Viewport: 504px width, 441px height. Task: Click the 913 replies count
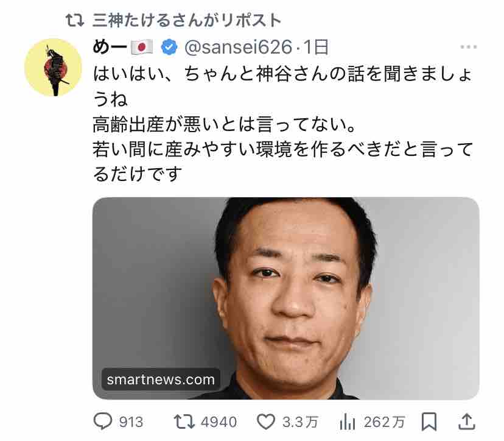coord(131,422)
